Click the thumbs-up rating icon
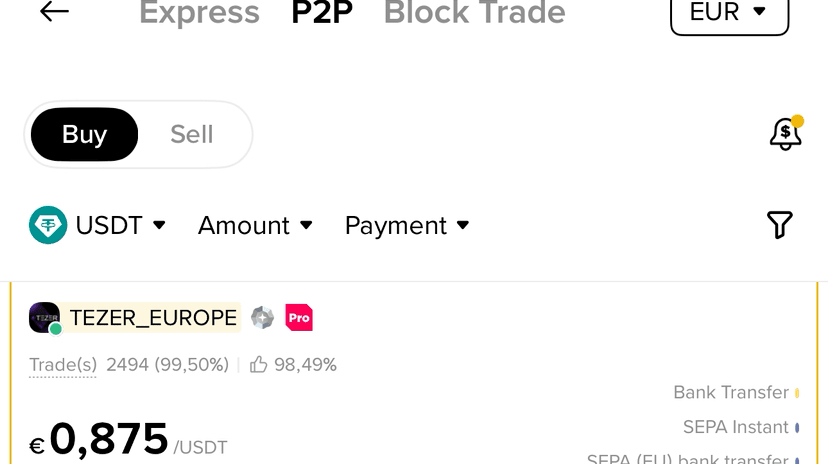 [x=258, y=365]
